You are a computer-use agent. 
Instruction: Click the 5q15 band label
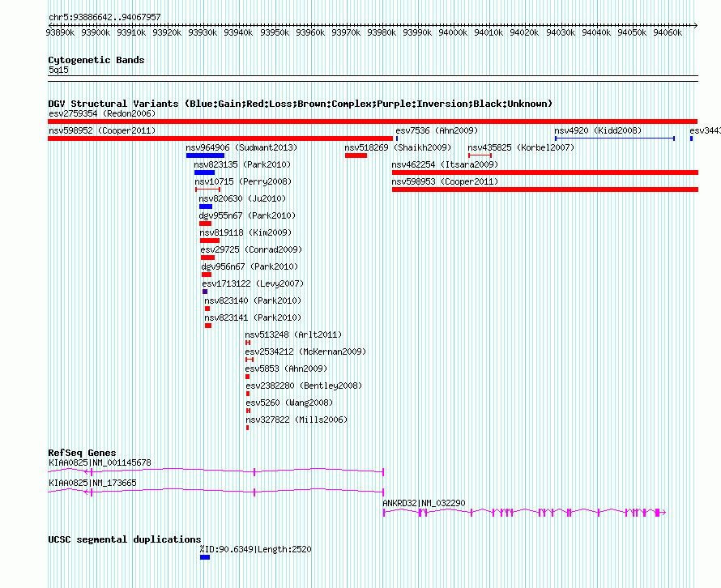(58, 70)
